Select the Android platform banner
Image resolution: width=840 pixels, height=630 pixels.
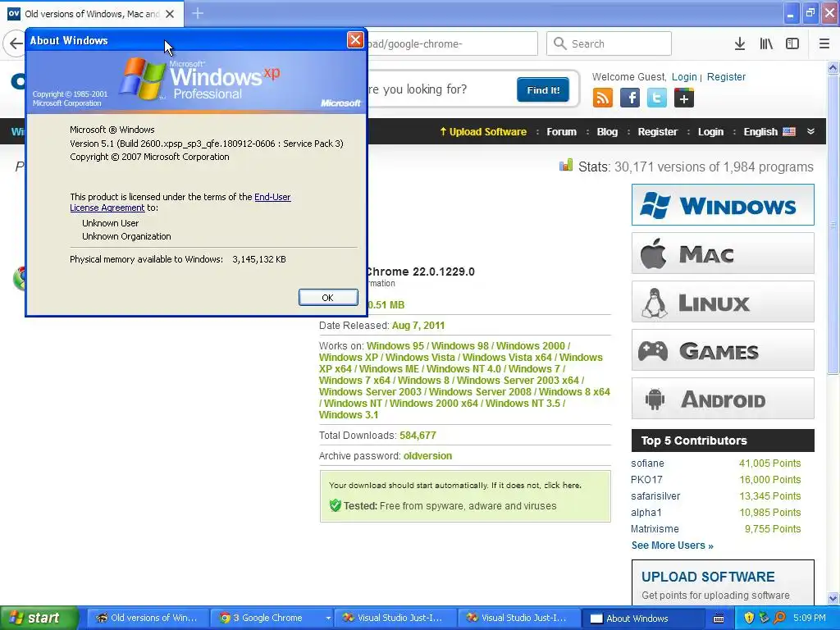coord(723,399)
